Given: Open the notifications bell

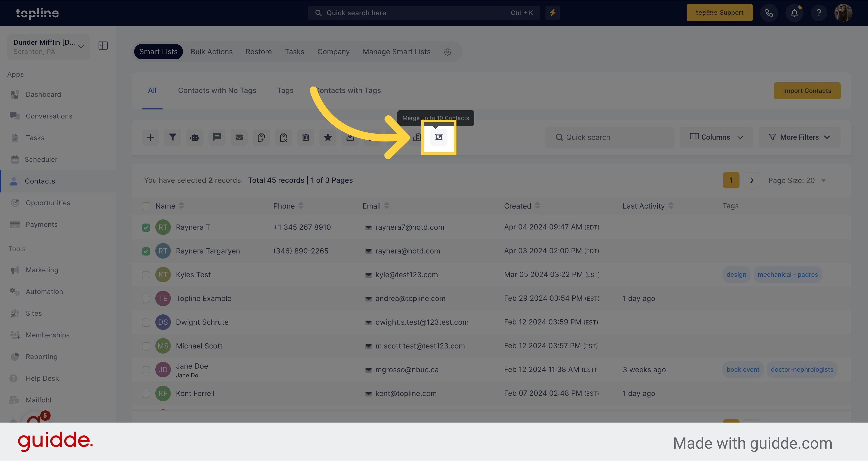Looking at the screenshot, I should (x=794, y=13).
